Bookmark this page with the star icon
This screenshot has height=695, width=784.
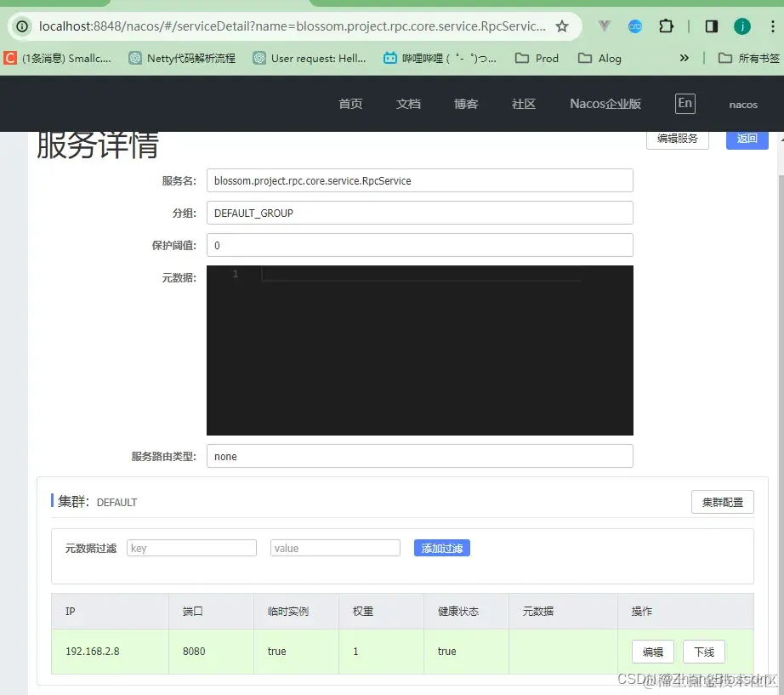pyautogui.click(x=562, y=26)
